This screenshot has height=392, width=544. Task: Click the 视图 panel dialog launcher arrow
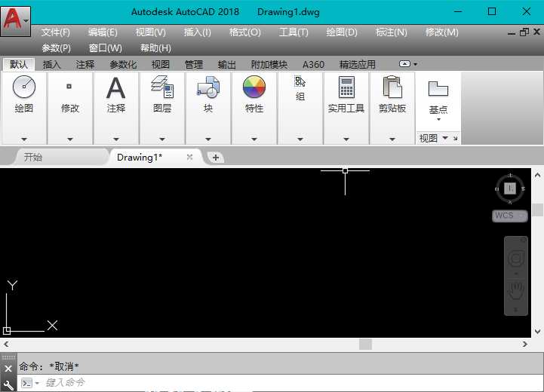tap(455, 138)
